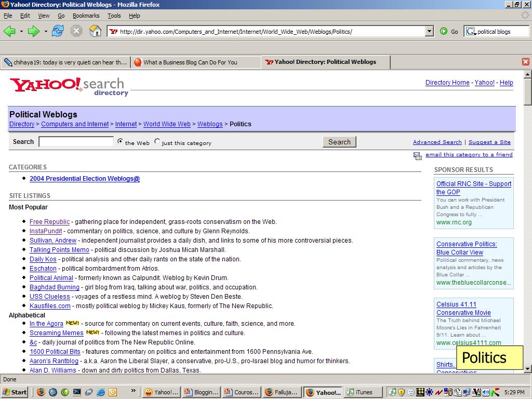Click the email envelope icon beside the friend link
The width and height of the screenshot is (532, 399).
tap(417, 155)
